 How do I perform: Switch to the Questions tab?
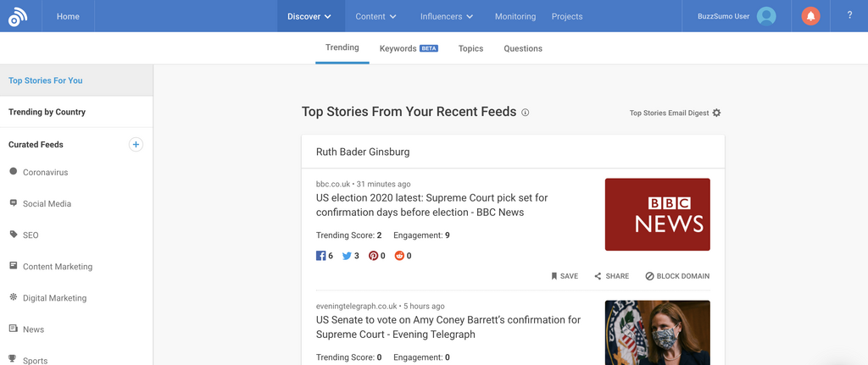(523, 48)
